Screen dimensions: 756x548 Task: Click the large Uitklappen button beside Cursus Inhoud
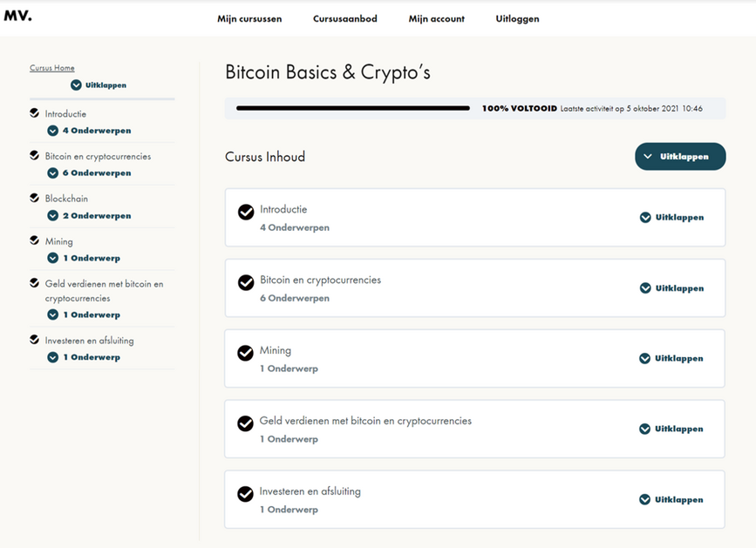coord(680,157)
